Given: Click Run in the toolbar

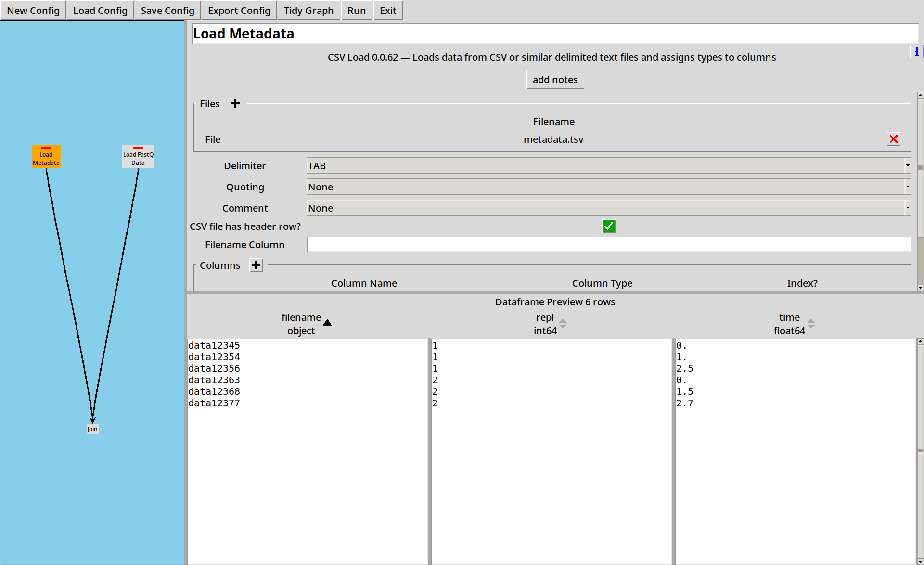Looking at the screenshot, I should 357,11.
